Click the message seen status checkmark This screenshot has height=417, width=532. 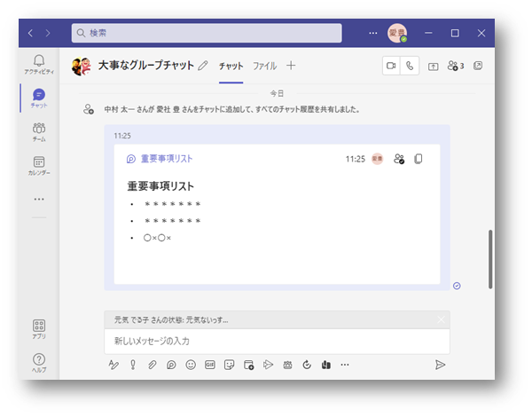pos(457,286)
